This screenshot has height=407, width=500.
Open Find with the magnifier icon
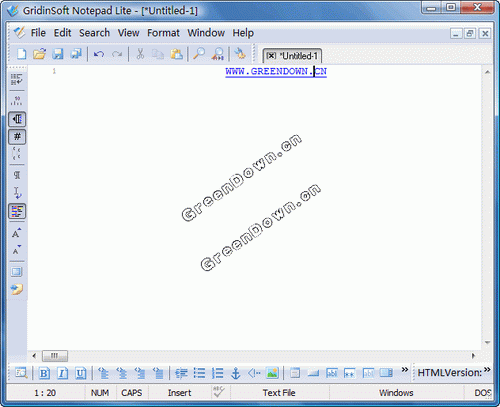point(199,54)
